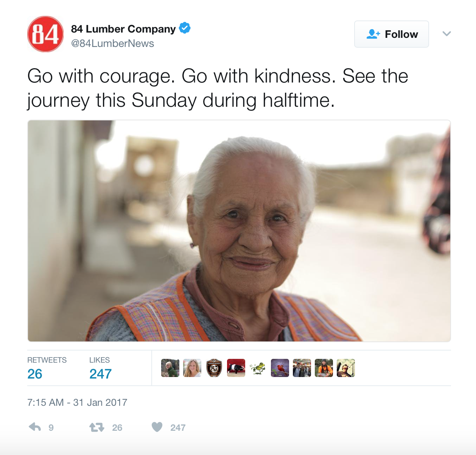
Task: View the list of 26 retweets
Action: 47,368
